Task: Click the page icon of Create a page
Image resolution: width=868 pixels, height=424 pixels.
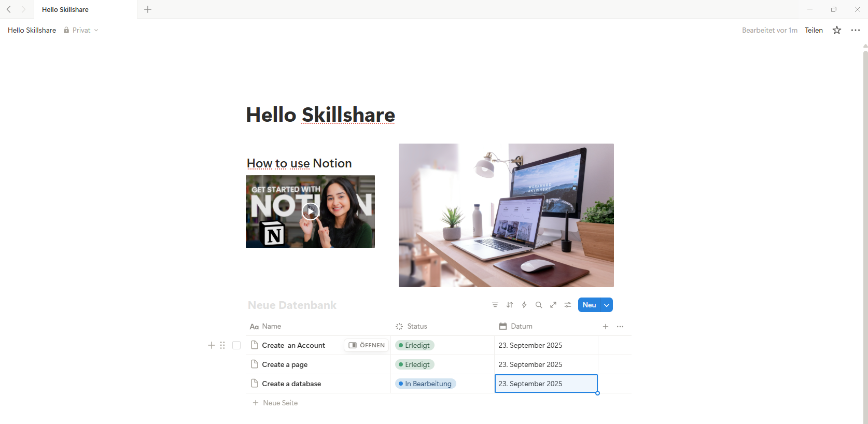Action: click(255, 364)
